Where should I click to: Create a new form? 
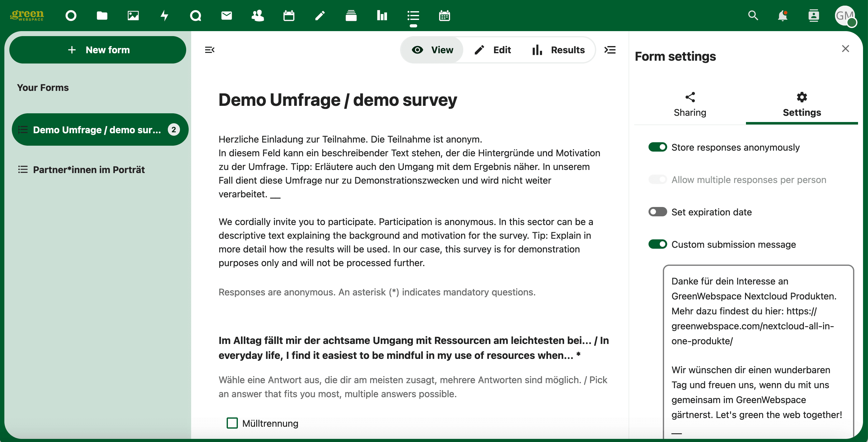click(x=97, y=49)
